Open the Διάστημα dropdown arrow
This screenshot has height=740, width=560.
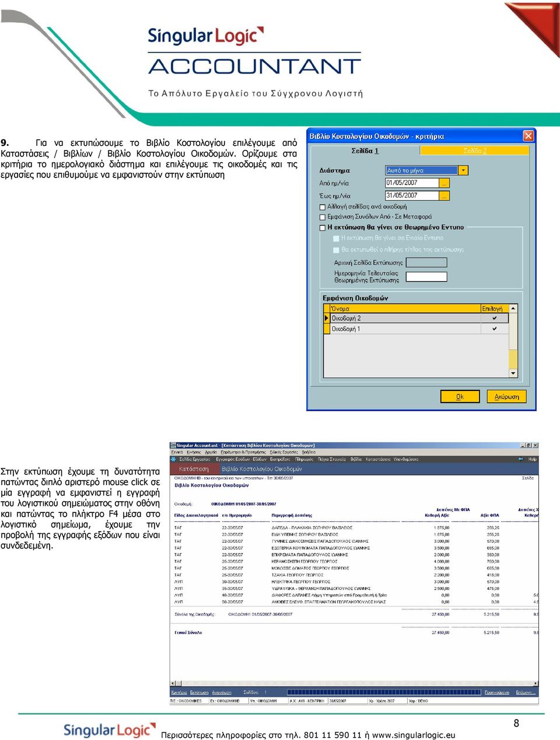coord(463,170)
